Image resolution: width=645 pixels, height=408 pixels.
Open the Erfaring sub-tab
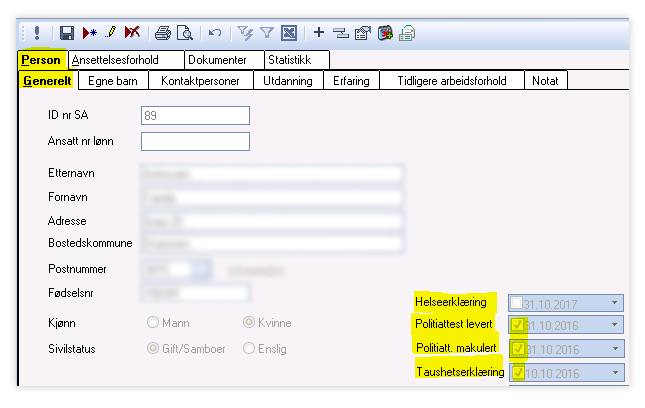351,81
